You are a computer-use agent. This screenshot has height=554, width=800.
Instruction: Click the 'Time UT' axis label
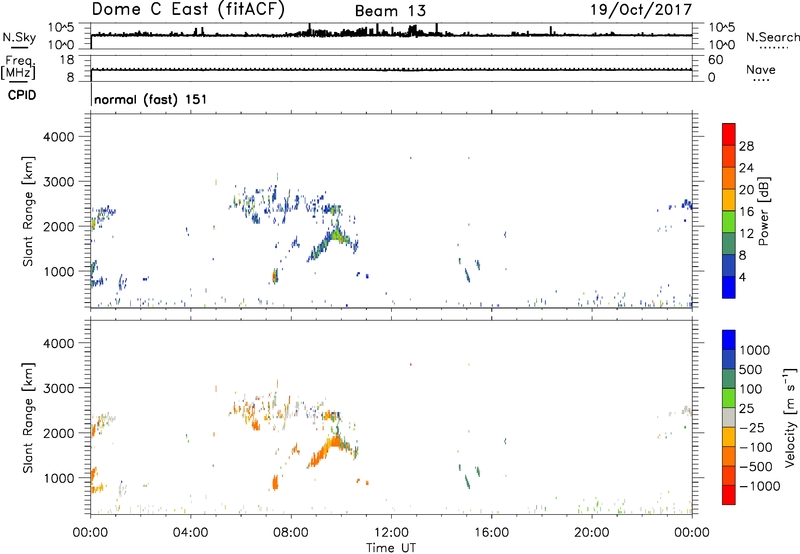391,547
